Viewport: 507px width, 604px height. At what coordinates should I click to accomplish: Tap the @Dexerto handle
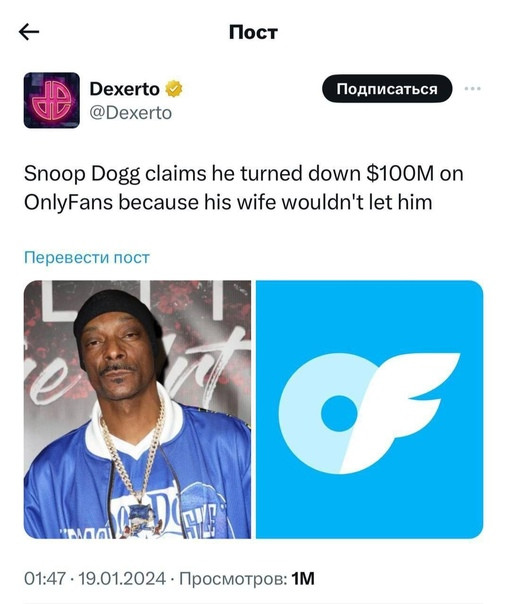[131, 113]
